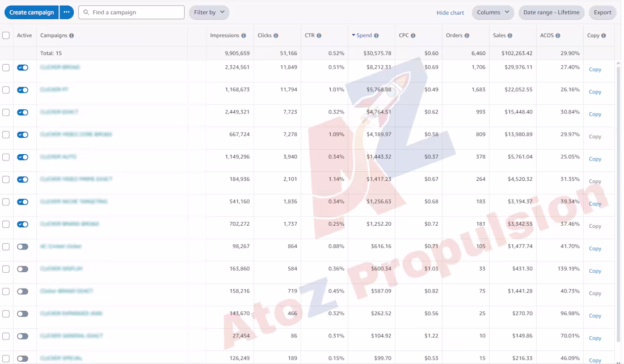Open the Columns dropdown
This screenshot has height=364, width=624.
click(x=492, y=12)
